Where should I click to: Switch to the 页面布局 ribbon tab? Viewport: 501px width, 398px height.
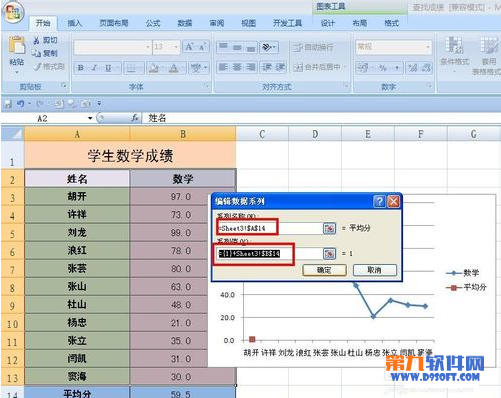114,23
